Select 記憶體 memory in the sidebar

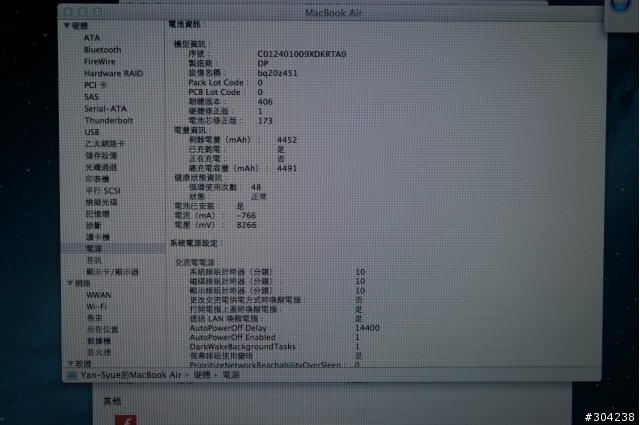(x=97, y=214)
